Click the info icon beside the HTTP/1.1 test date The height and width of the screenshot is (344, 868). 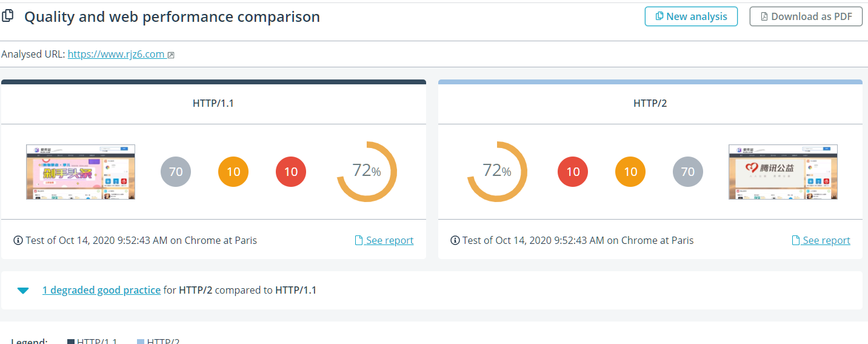18,241
